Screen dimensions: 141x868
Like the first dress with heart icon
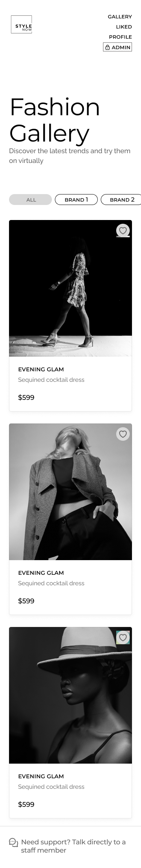tap(123, 230)
